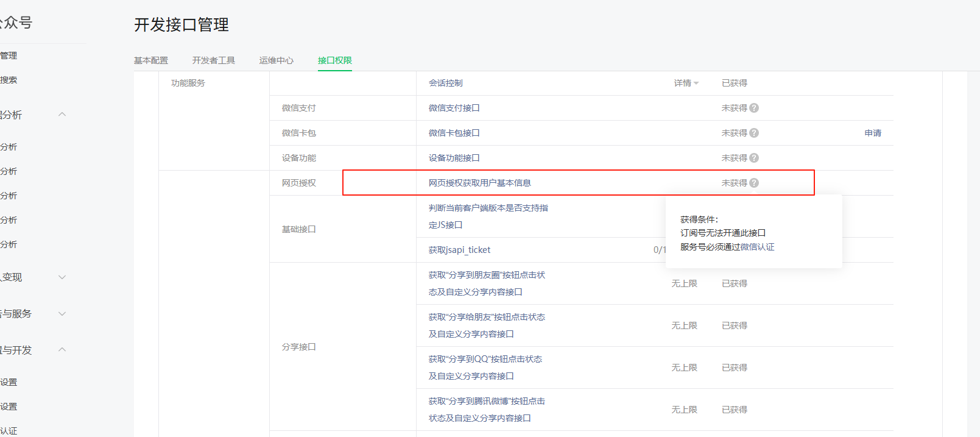This screenshot has height=437, width=980.
Task: Click 无上限 in the 分享到腾讯微博 row
Action: tap(685, 410)
